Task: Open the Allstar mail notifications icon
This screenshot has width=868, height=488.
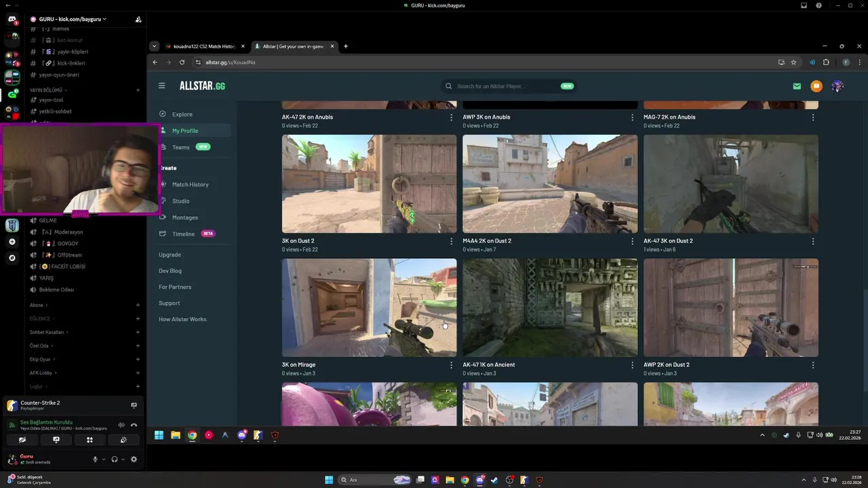Action: [x=797, y=86]
